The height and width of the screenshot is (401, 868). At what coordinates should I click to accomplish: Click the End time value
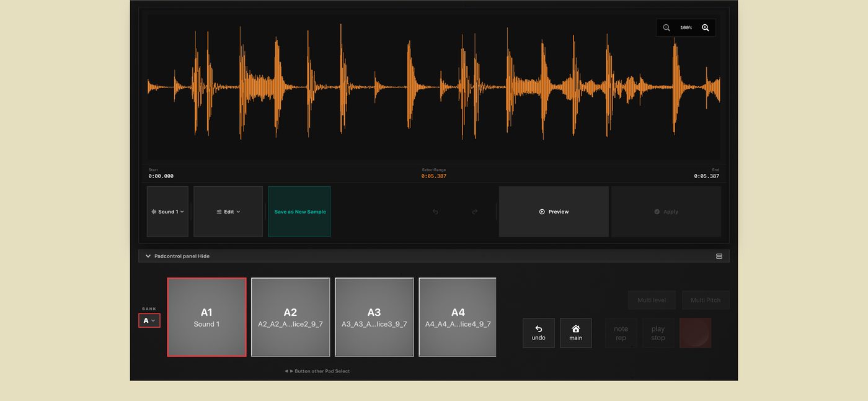(707, 176)
